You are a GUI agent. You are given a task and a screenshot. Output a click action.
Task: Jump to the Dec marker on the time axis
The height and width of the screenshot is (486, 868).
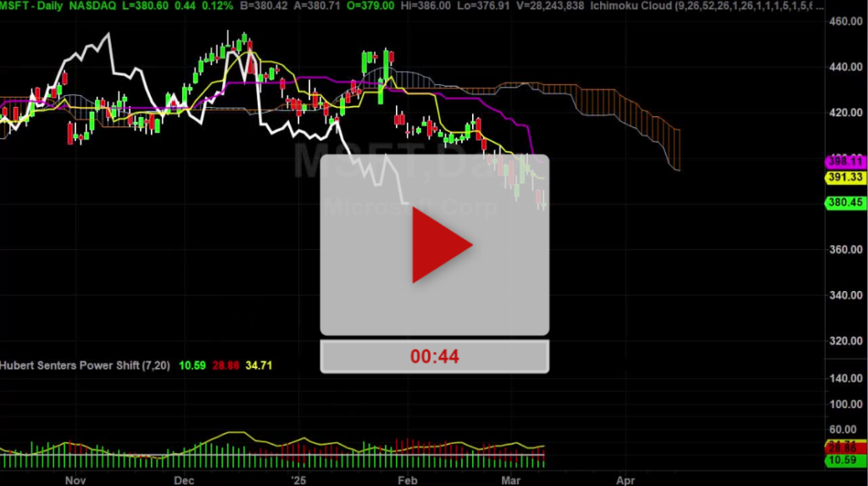tap(184, 480)
